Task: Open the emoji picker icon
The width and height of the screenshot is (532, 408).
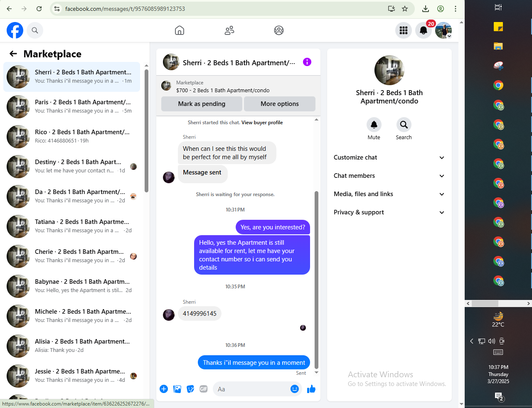Action: pos(295,389)
